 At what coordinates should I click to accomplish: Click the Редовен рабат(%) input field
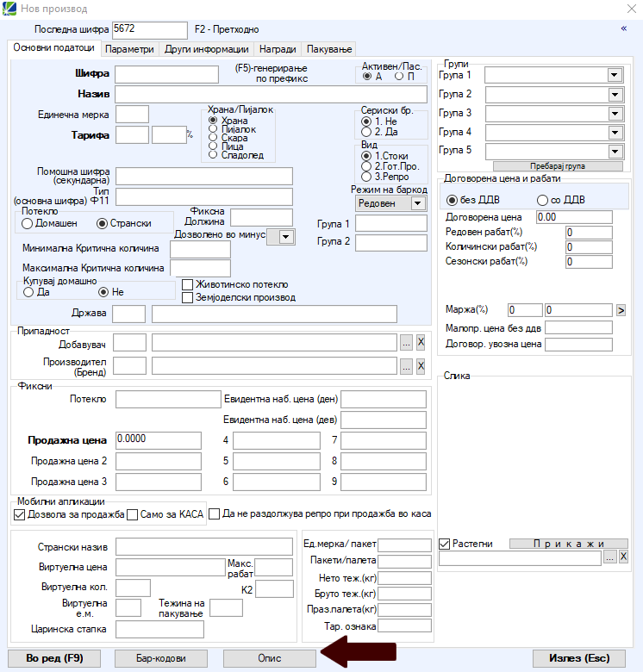pyautogui.click(x=589, y=233)
